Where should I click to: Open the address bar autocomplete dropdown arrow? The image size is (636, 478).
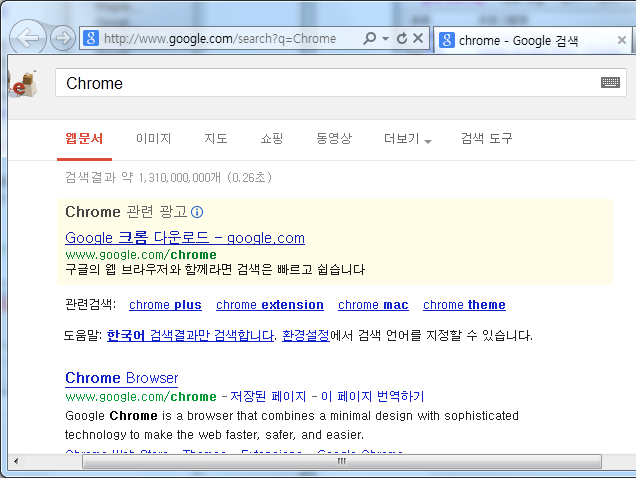click(385, 39)
